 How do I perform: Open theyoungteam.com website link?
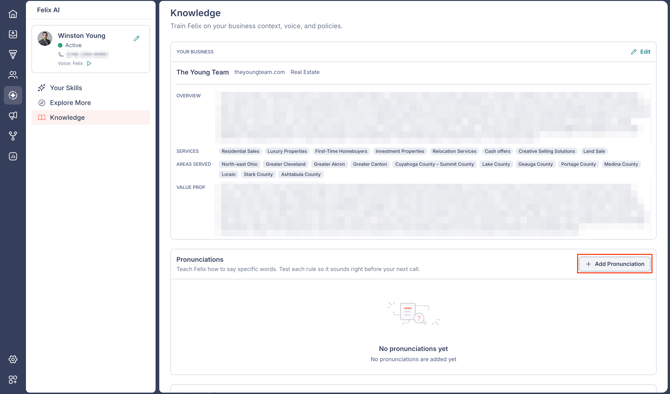(x=259, y=72)
